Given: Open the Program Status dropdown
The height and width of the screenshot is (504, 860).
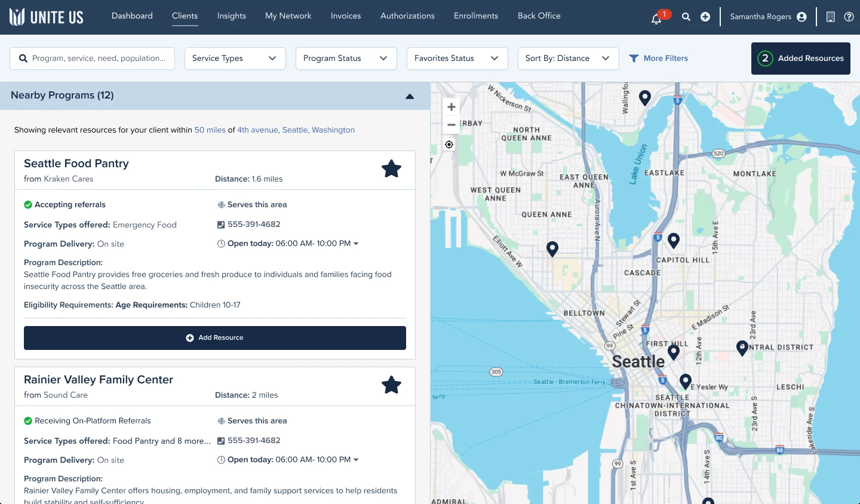Looking at the screenshot, I should [346, 59].
